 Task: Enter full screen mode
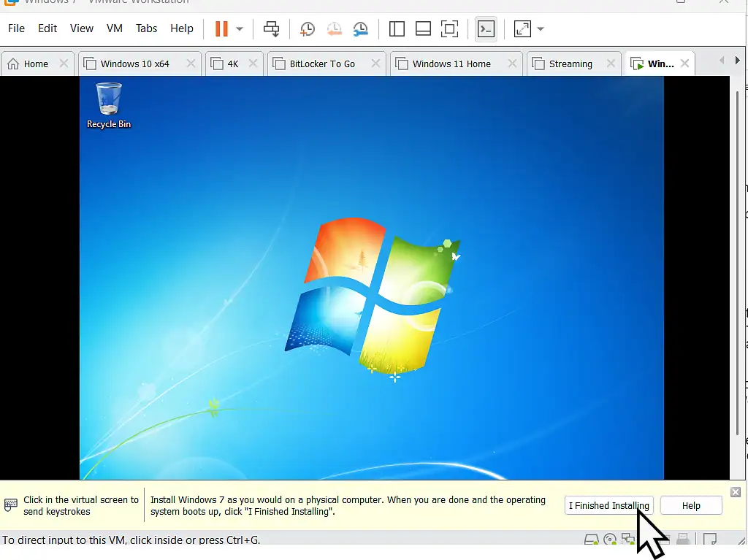(x=522, y=28)
